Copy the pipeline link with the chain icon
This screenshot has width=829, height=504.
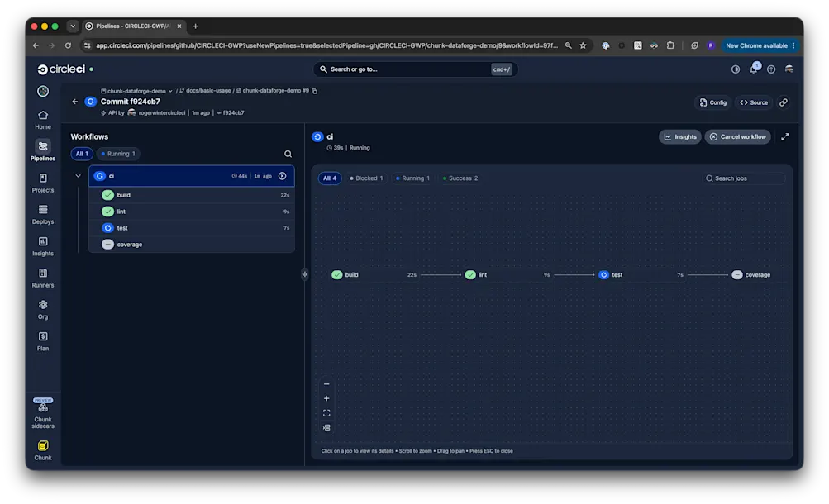point(784,102)
